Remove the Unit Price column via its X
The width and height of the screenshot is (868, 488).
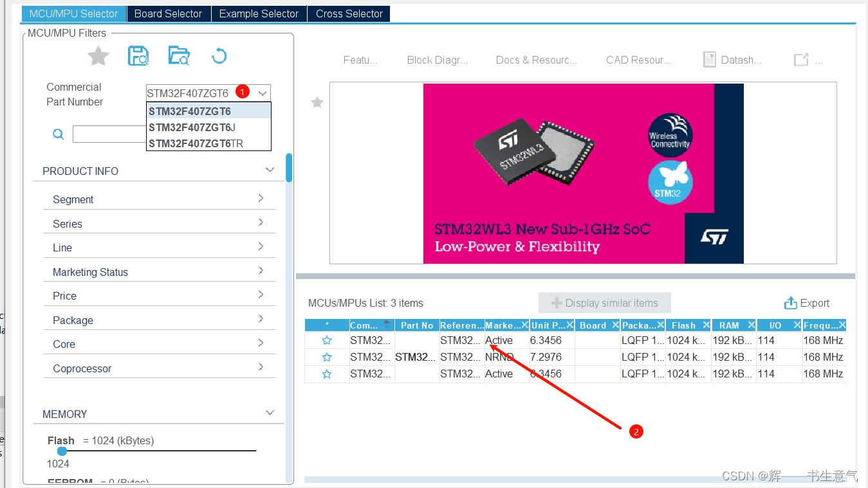click(x=570, y=325)
